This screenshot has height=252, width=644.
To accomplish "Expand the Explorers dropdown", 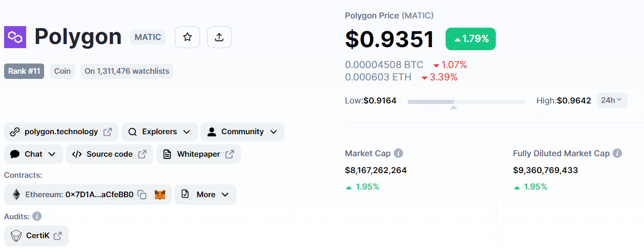I will tap(159, 132).
